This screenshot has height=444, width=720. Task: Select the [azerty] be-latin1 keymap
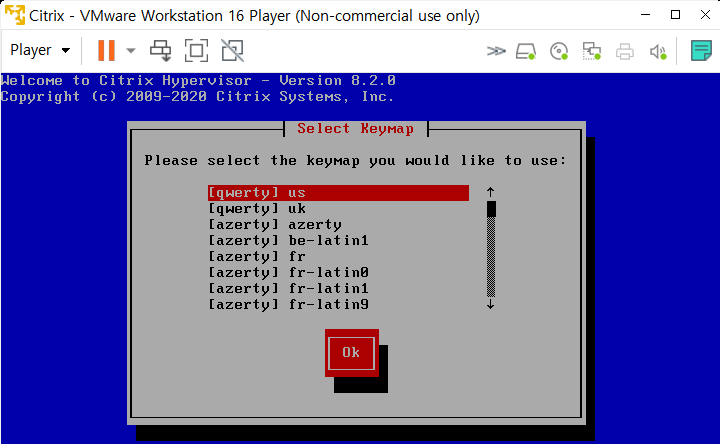click(x=338, y=241)
